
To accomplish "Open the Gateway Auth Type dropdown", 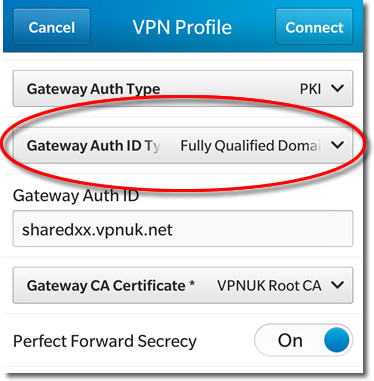I will pyautogui.click(x=183, y=88).
